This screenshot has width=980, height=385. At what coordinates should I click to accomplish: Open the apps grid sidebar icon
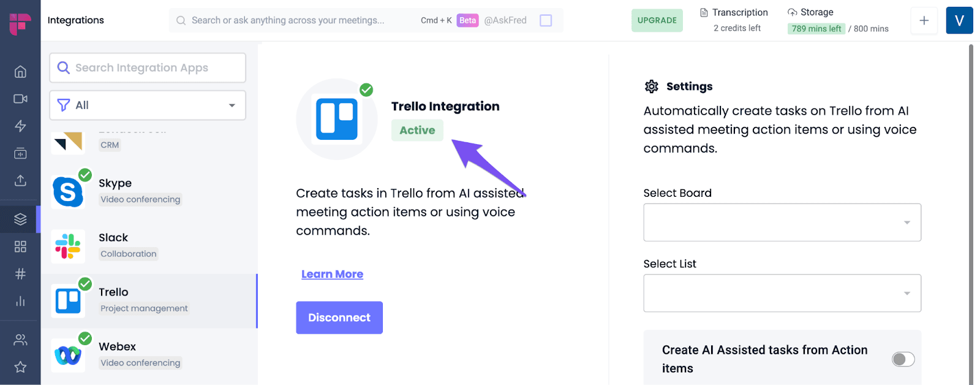pos(20,246)
